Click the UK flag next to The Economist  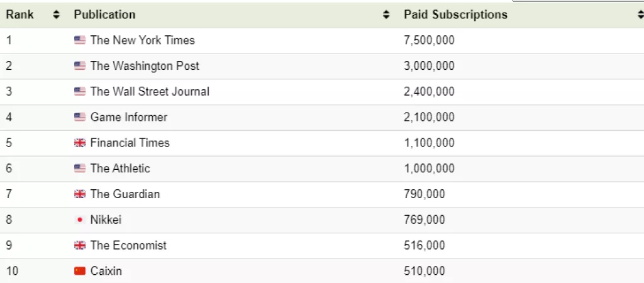click(79, 246)
